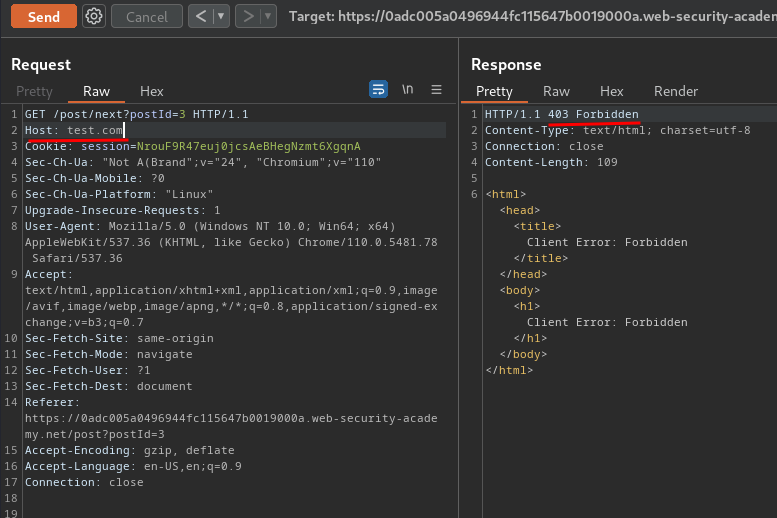
Task: Toggle word wrap icon in Request panel
Action: [x=379, y=89]
